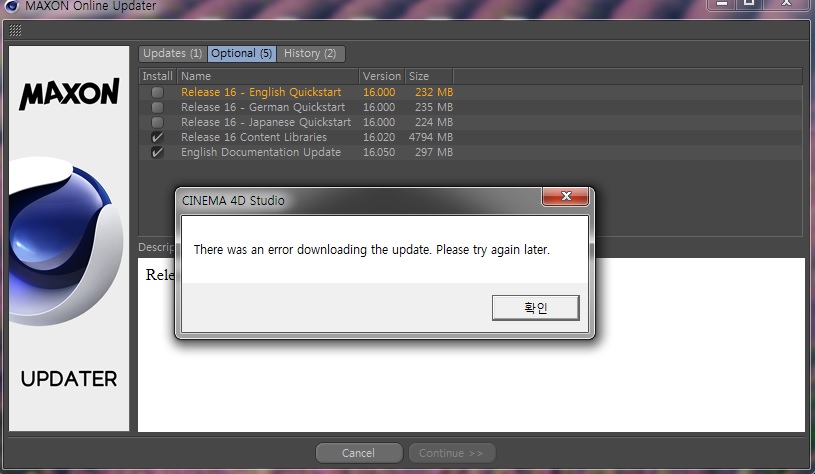The image size is (815, 474).
Task: Select Release 16 Content Libraries row
Action: [470, 138]
